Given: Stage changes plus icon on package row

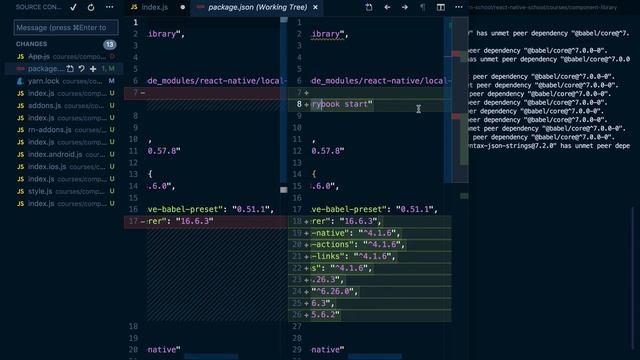Looking at the screenshot, I should click(93, 69).
